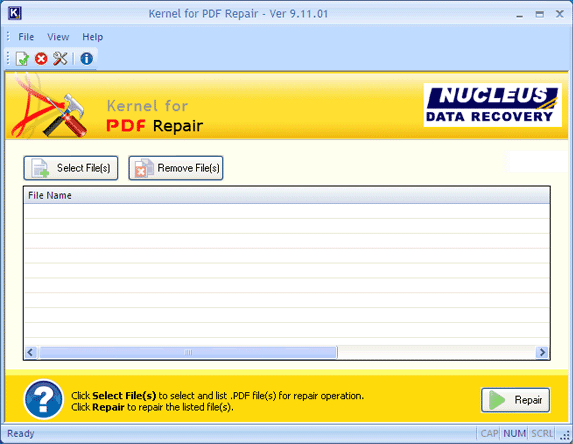Click the Kernel for PDF Repair hammer logo
The width and height of the screenshot is (573, 444).
[49, 106]
